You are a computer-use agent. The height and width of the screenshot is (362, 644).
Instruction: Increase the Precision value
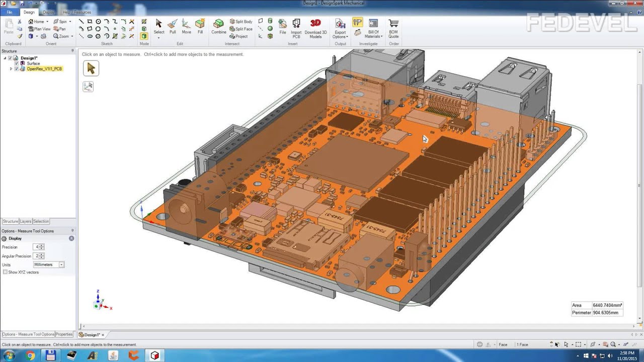click(42, 246)
